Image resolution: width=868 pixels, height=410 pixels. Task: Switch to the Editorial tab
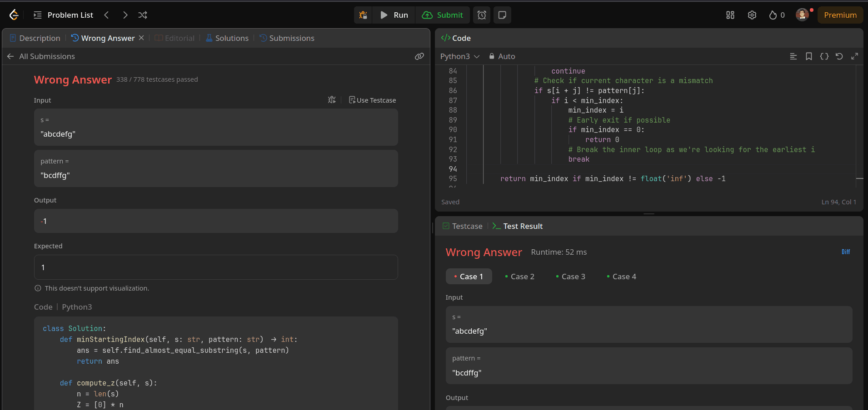(175, 38)
